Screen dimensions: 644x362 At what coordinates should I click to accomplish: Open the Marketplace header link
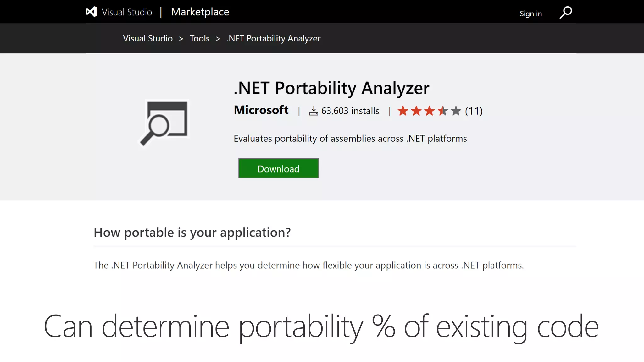pos(200,12)
